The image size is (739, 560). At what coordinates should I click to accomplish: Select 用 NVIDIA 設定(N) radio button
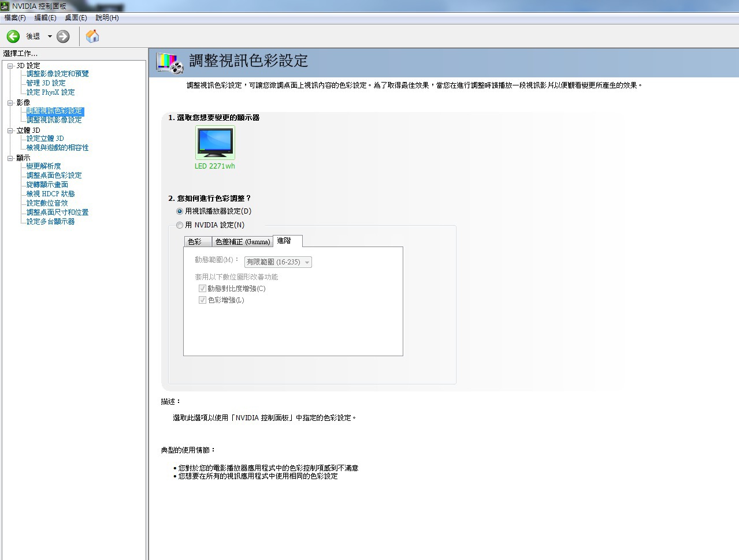point(180,225)
